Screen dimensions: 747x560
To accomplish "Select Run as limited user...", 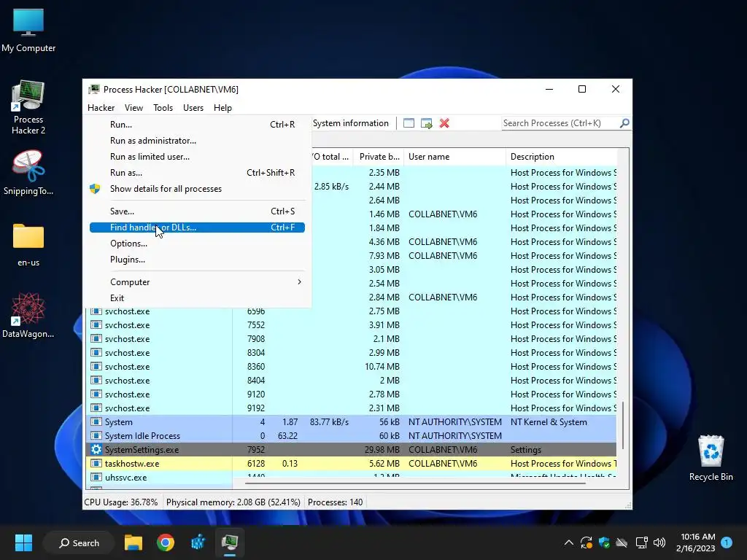I will click(x=197, y=157).
